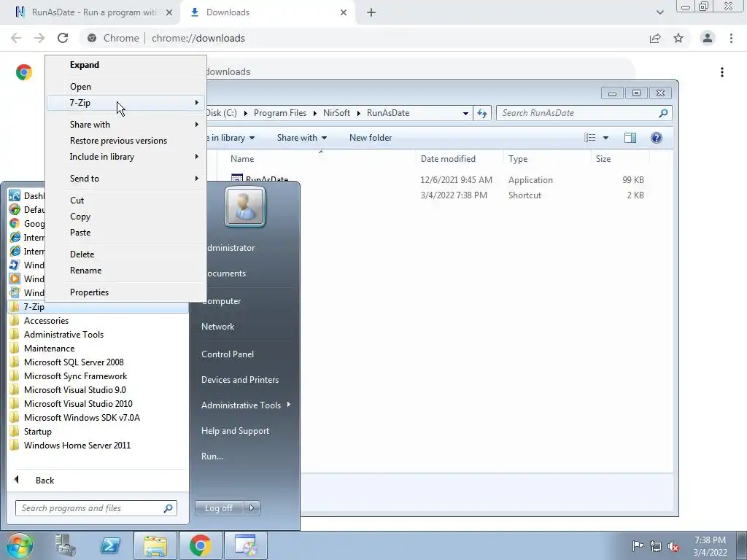Click Expand in the context menu
The image size is (747, 560).
point(126,65)
